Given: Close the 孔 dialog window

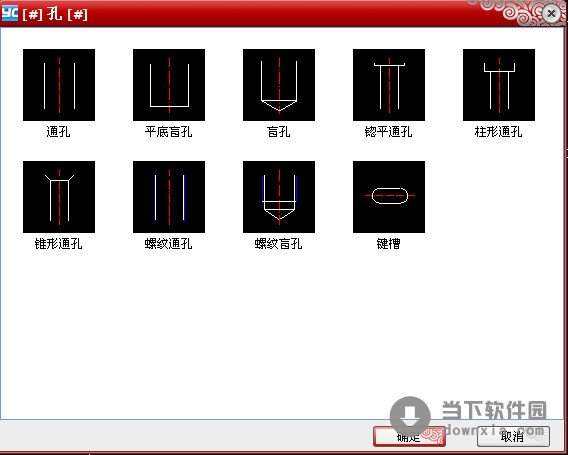Looking at the screenshot, I should [x=551, y=14].
